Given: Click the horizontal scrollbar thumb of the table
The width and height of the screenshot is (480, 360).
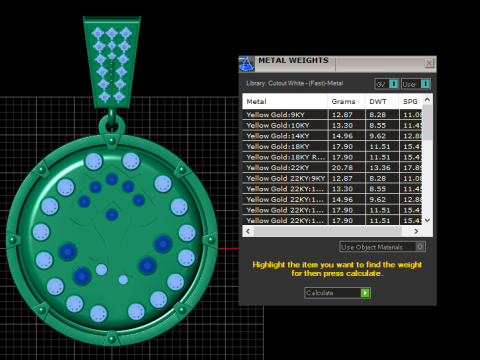Looking at the screenshot, I should click(328, 231).
